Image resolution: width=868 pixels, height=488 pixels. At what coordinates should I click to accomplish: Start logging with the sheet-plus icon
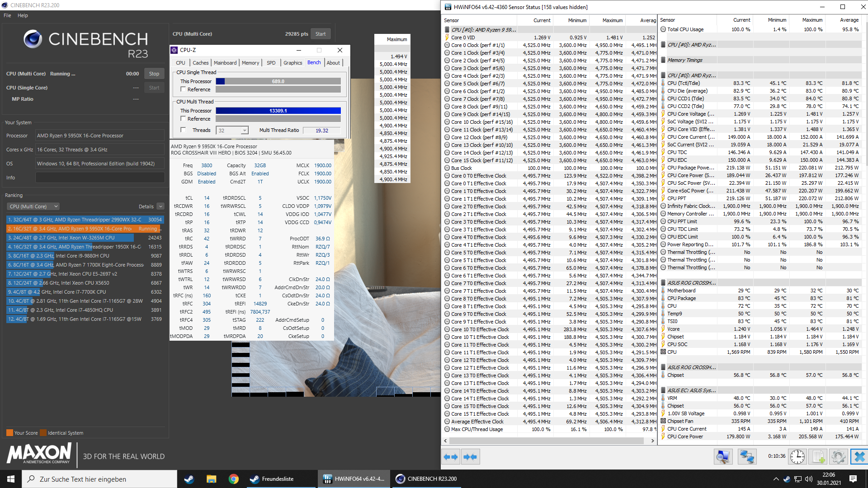pyautogui.click(x=818, y=457)
